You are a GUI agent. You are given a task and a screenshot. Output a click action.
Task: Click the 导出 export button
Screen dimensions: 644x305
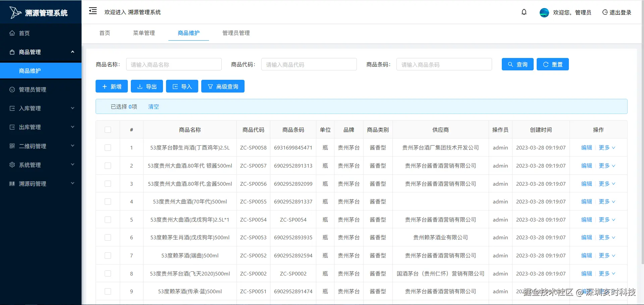tap(147, 86)
